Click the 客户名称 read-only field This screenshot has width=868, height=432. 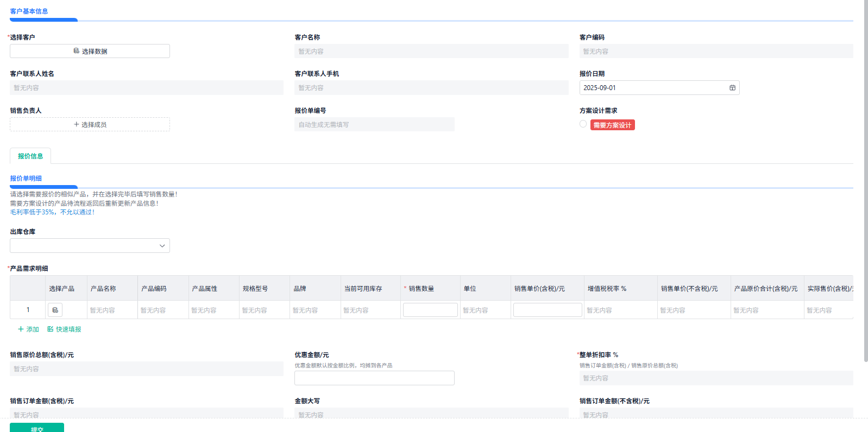(x=431, y=51)
